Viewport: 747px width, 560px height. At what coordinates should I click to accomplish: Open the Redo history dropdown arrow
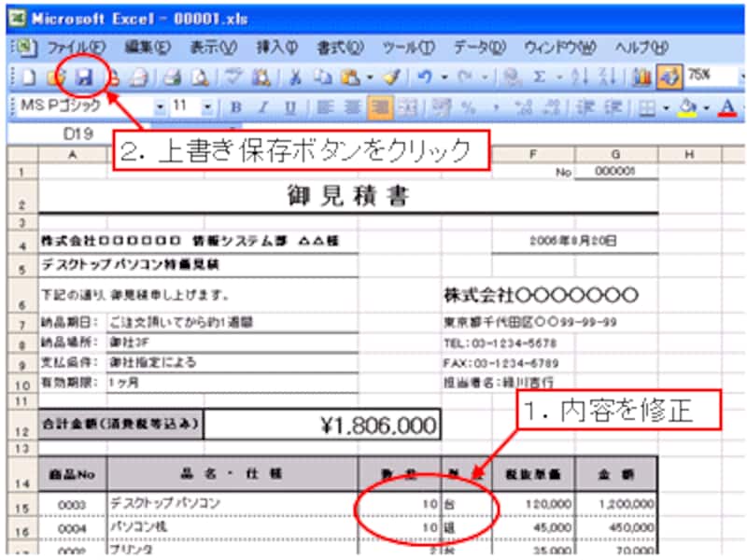pyautogui.click(x=485, y=77)
